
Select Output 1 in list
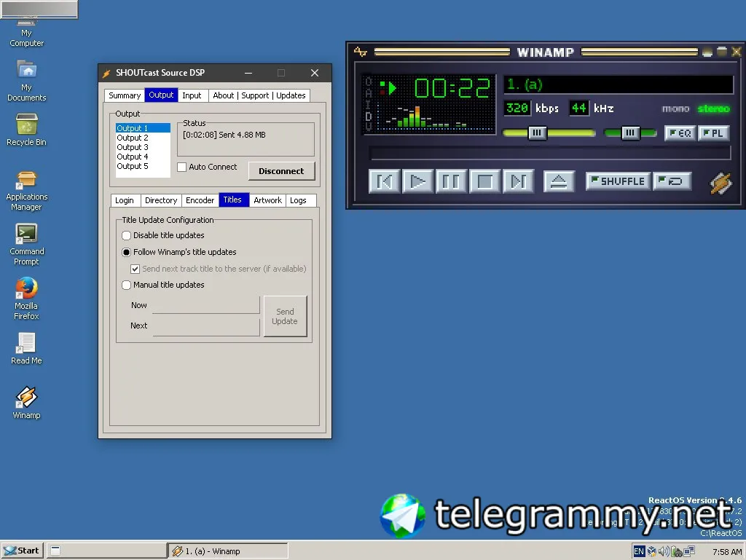click(143, 128)
